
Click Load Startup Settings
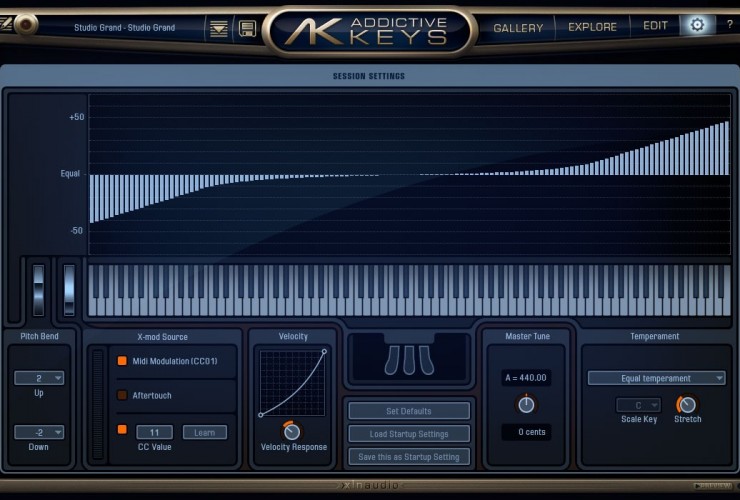click(409, 434)
